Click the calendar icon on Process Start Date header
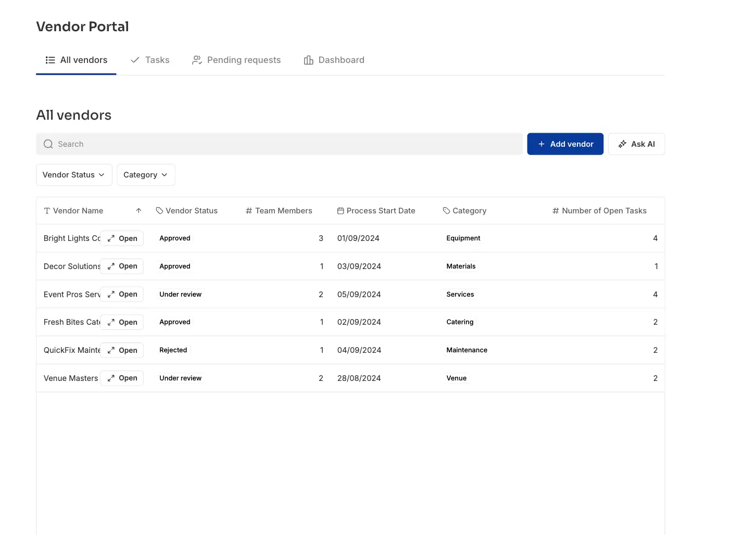The image size is (756, 535). 341,210
